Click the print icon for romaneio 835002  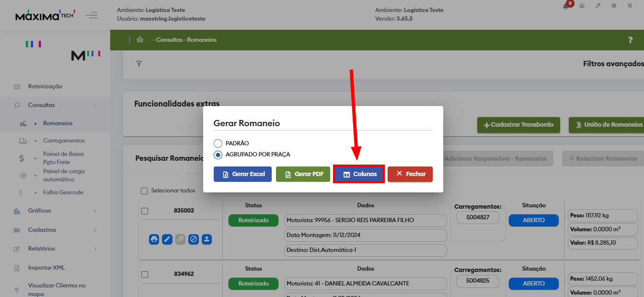(x=154, y=239)
